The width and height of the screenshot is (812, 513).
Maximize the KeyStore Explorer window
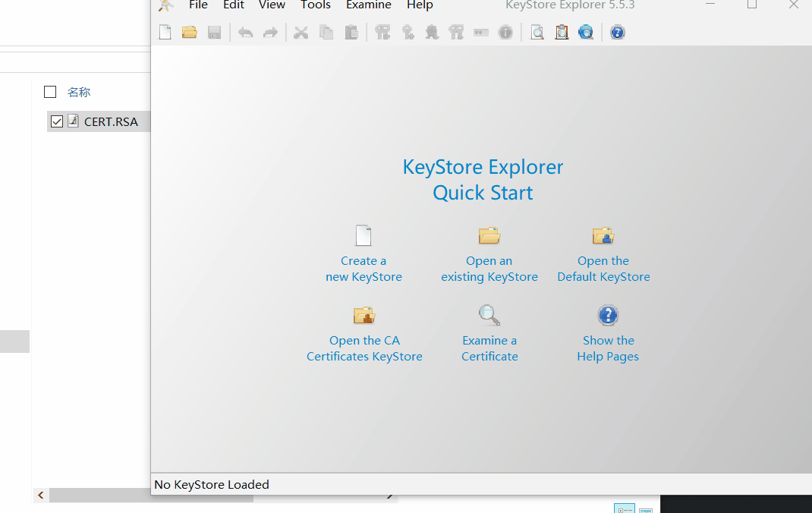[x=752, y=4]
